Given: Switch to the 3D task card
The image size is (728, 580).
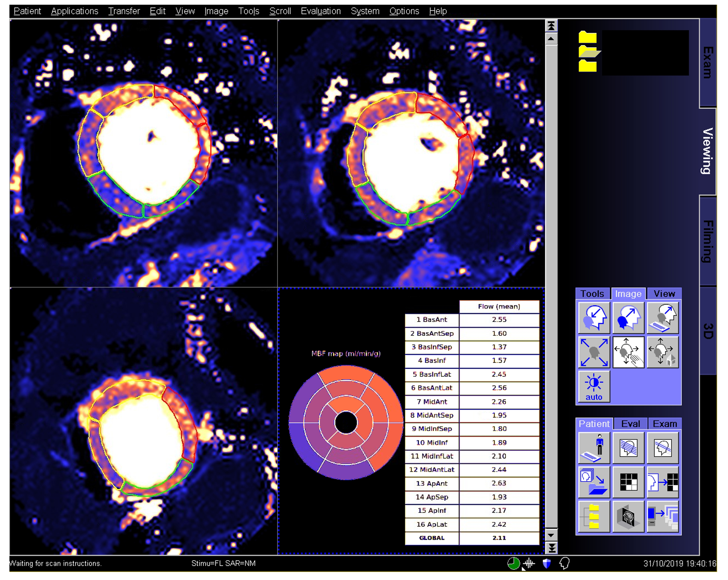Looking at the screenshot, I should click(x=708, y=331).
